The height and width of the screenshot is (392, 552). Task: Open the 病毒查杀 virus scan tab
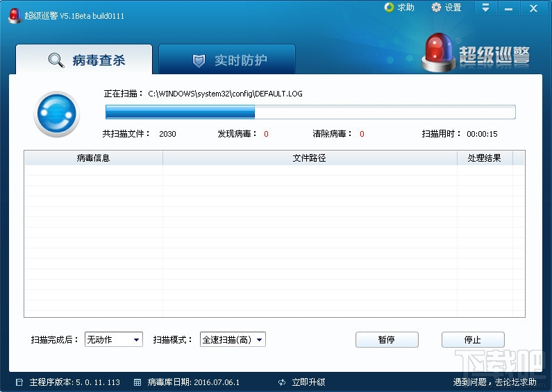(84, 60)
